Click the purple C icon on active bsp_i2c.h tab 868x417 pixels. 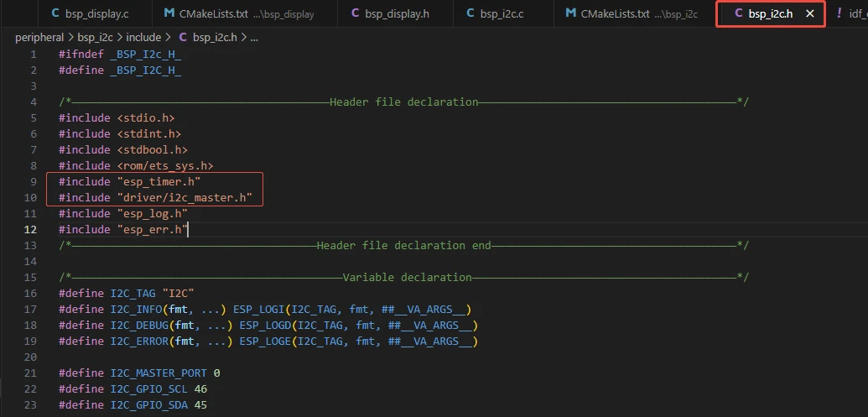click(738, 13)
